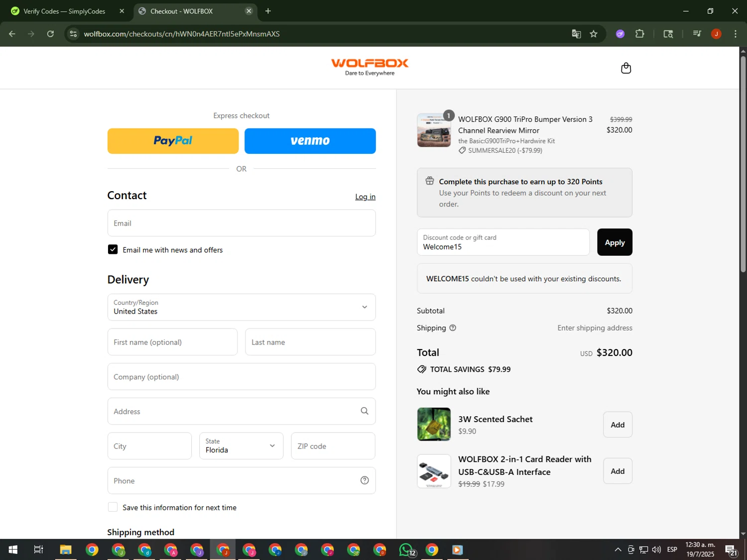The width and height of the screenshot is (747, 560).
Task: Click the Log in link
Action: pos(365,197)
